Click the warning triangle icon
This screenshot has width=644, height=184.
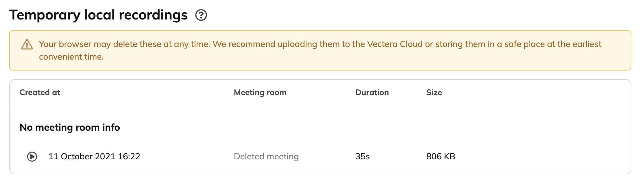pyautogui.click(x=27, y=44)
